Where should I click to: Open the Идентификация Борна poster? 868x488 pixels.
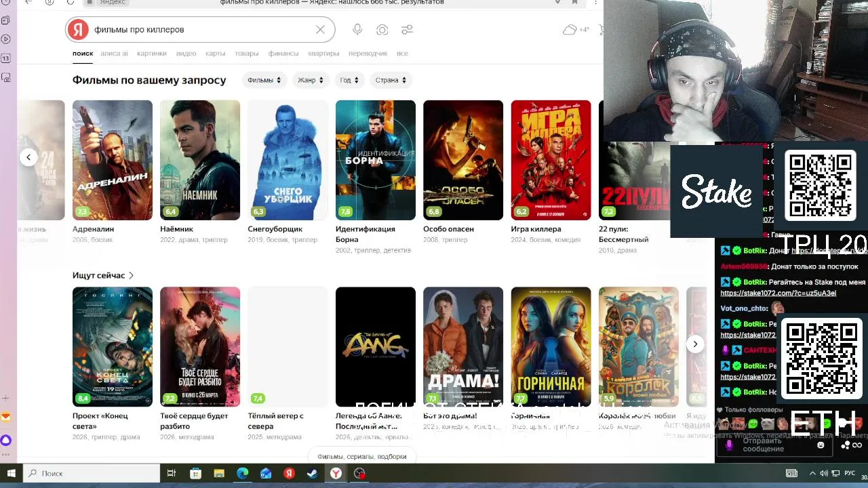(376, 160)
